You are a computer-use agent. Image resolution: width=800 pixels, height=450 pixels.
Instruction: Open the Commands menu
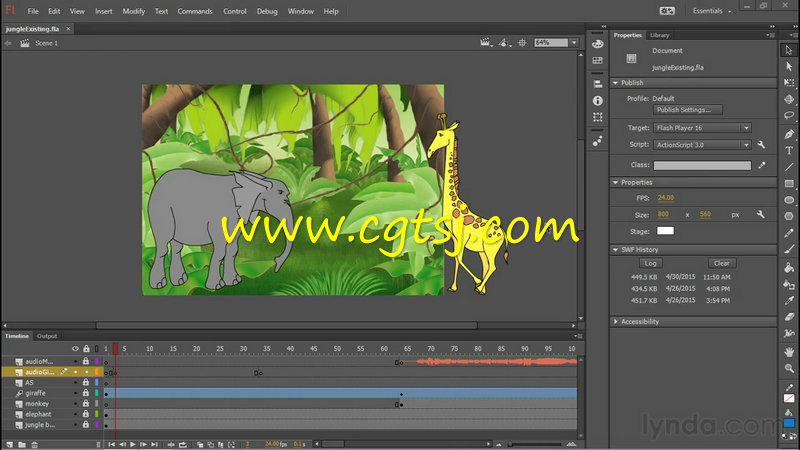pos(195,11)
